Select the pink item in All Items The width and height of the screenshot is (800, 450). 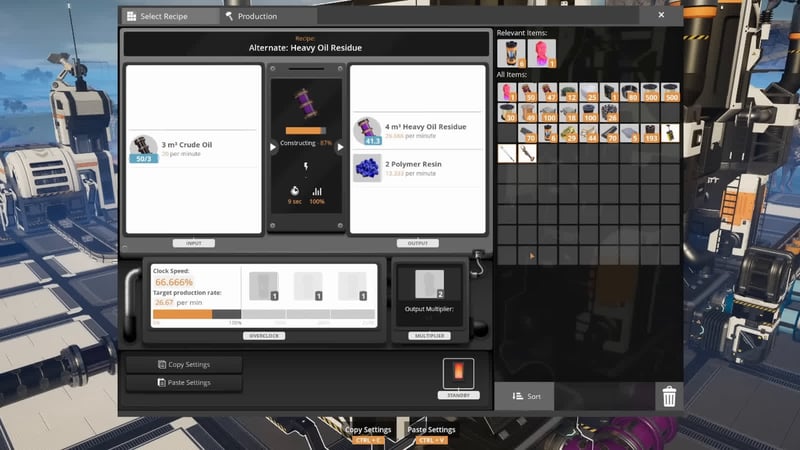coord(507,92)
